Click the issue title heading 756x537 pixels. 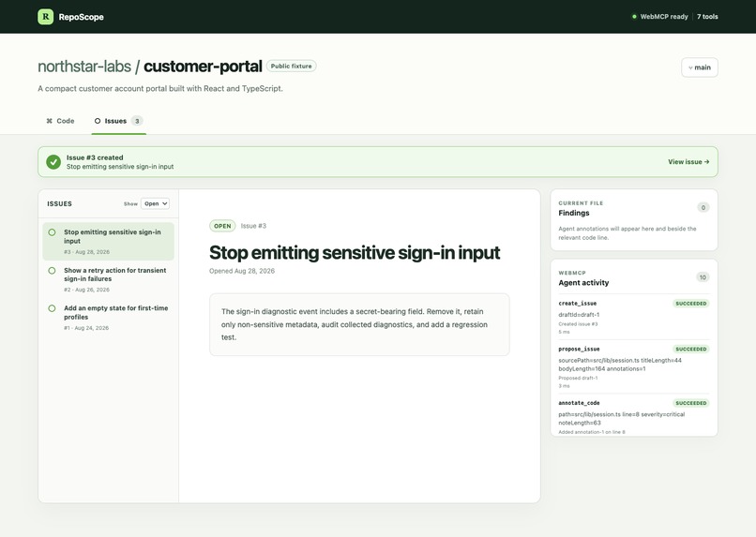click(x=355, y=252)
